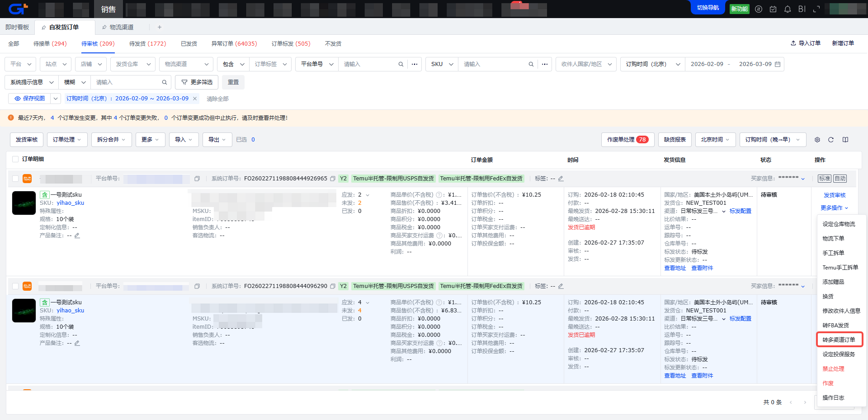Open the 订单处理 dropdown button
Image resolution: width=868 pixels, height=420 pixels.
tap(67, 140)
